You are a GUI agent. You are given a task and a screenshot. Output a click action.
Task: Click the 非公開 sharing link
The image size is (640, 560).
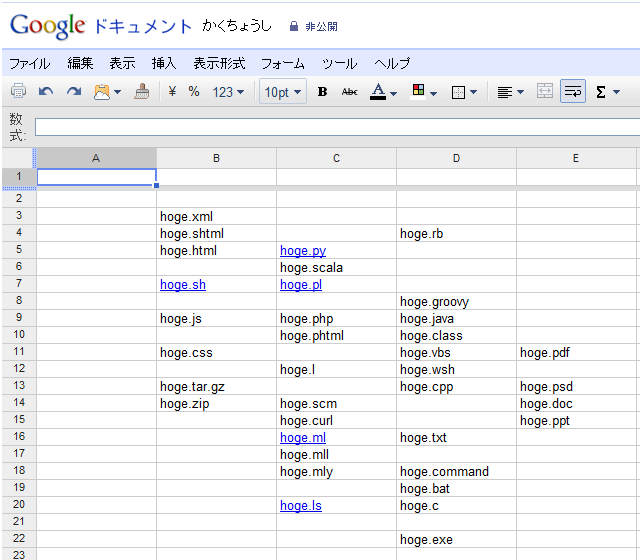pyautogui.click(x=321, y=27)
